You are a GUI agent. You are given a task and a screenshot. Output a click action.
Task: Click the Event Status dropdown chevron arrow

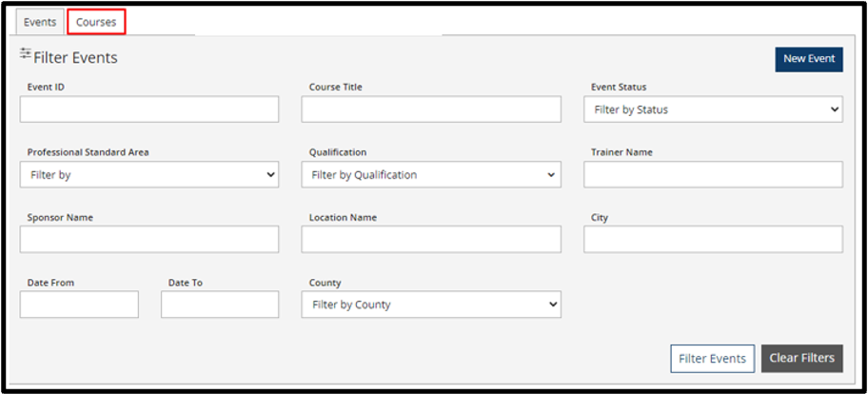coord(835,109)
